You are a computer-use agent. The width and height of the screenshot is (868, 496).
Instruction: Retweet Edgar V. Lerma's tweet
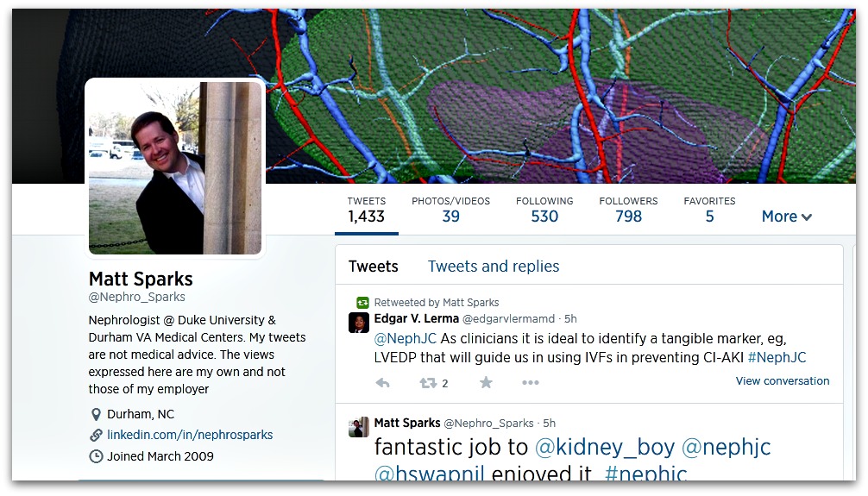(428, 382)
